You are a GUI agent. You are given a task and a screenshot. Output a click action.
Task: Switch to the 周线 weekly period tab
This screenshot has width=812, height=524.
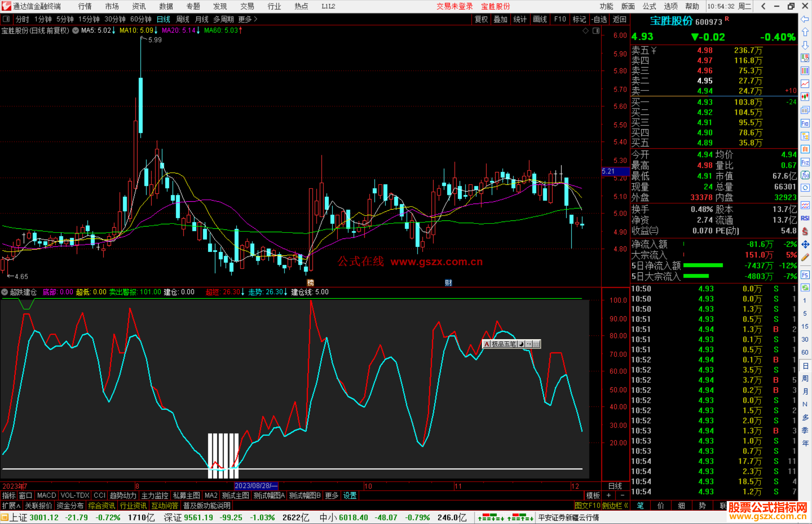click(183, 19)
